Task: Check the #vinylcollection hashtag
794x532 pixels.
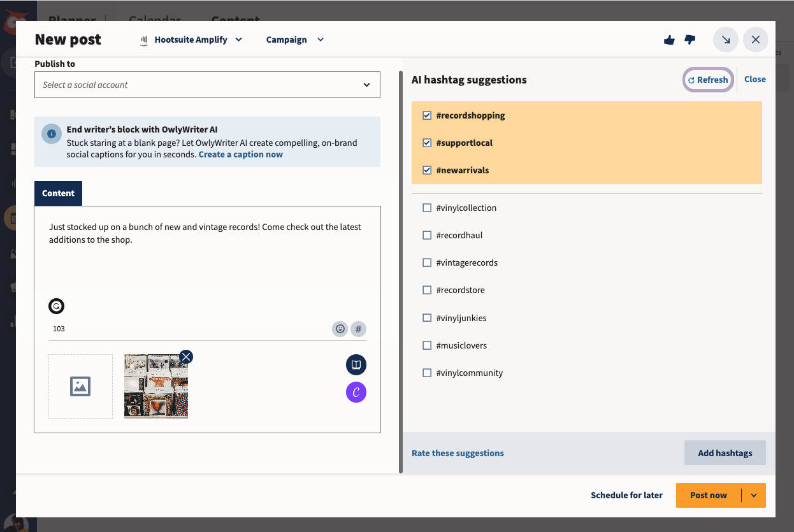Action: pyautogui.click(x=427, y=208)
